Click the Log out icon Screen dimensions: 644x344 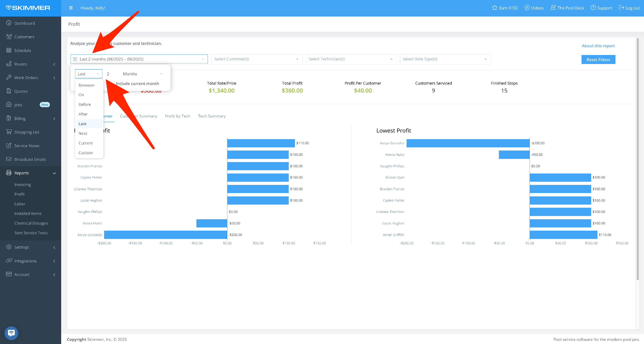[x=621, y=8]
